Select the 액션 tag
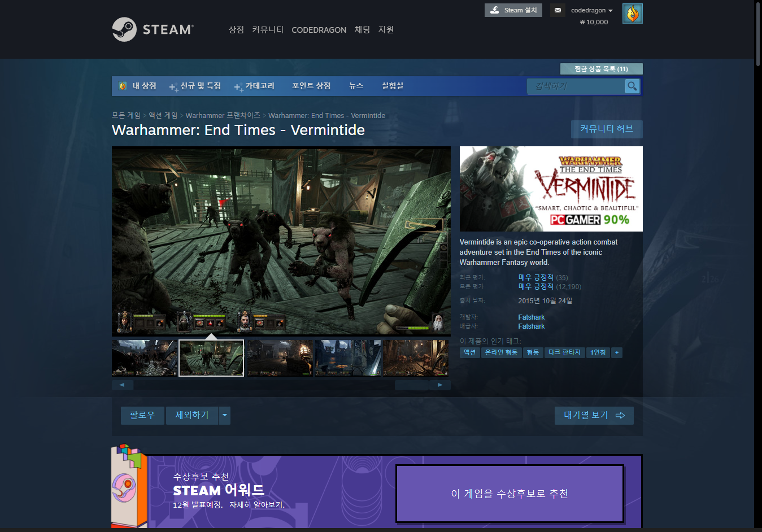The height and width of the screenshot is (532, 762). coord(470,352)
